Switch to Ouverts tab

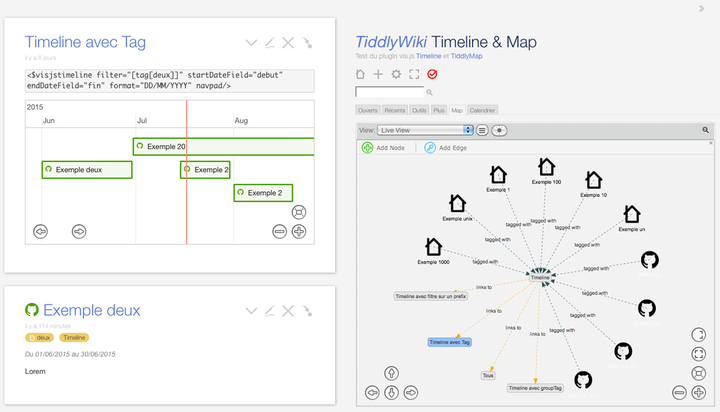click(367, 110)
